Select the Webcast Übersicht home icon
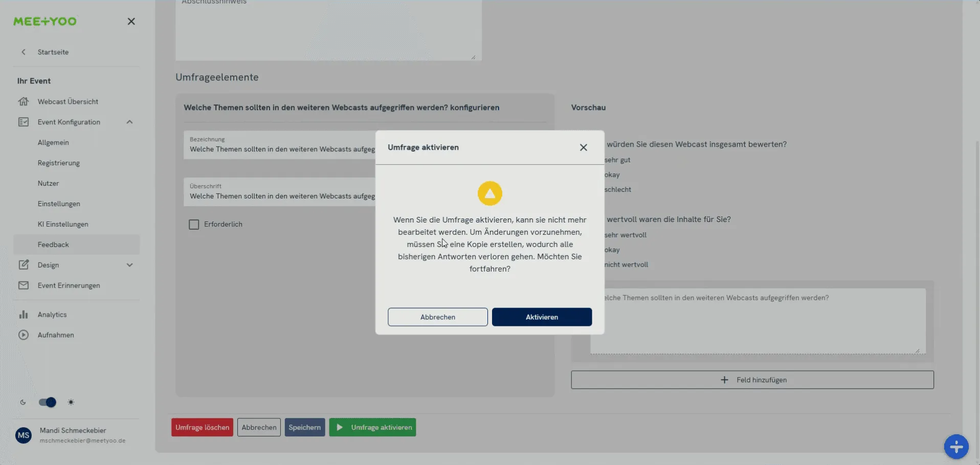Viewport: 980px width, 465px height. [x=24, y=101]
